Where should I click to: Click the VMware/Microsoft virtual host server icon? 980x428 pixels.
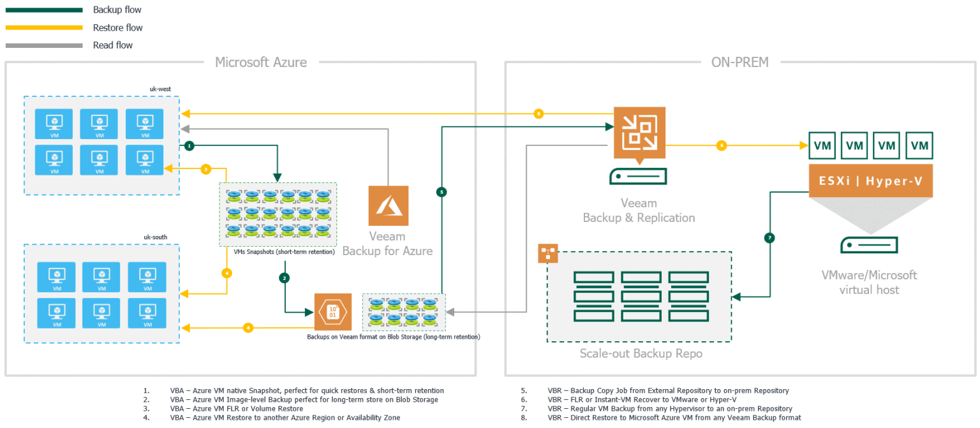[x=870, y=245]
